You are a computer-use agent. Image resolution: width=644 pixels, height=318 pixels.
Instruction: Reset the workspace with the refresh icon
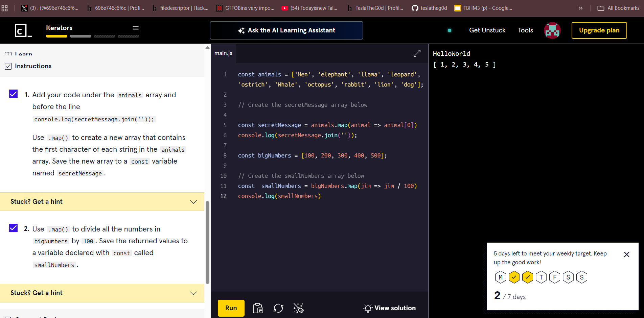point(278,308)
